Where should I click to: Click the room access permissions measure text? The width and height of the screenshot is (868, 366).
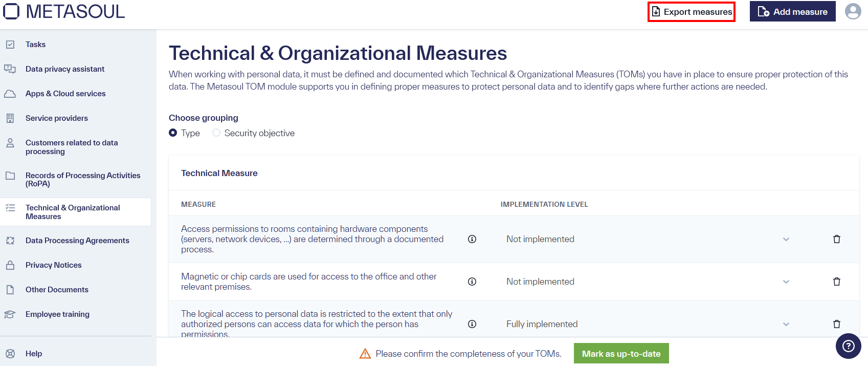pyautogui.click(x=312, y=239)
